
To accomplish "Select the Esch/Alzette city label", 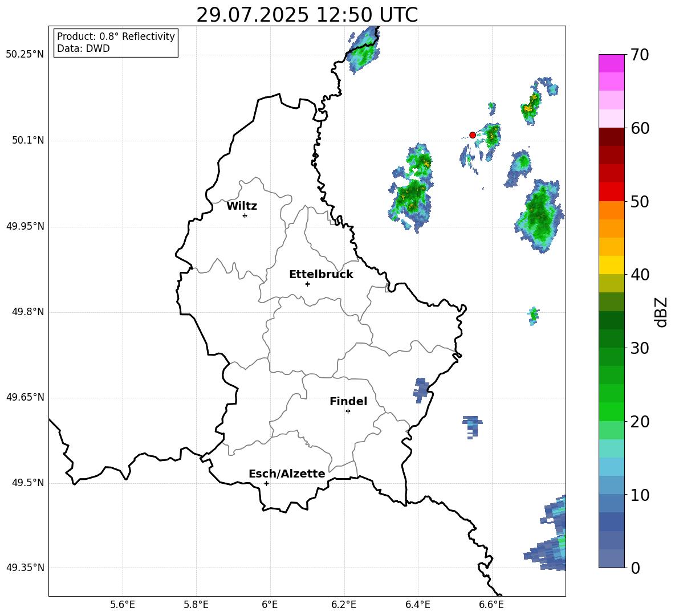I will [287, 474].
